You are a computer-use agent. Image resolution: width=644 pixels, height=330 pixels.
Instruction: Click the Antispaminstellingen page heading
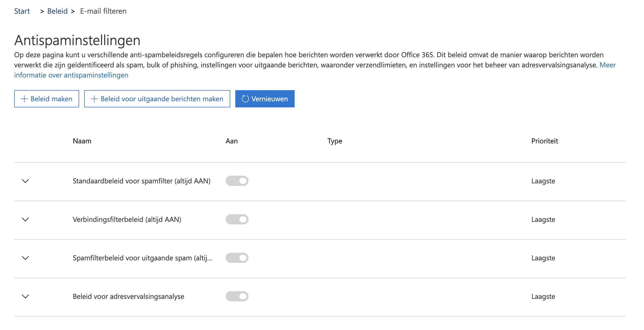click(x=77, y=40)
